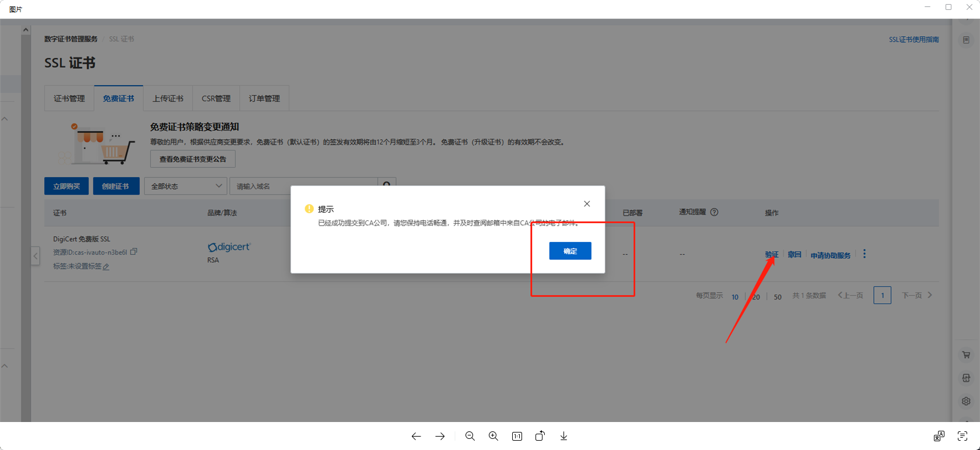Show image at 1:1 actual size
This screenshot has width=980, height=450.
(x=517, y=436)
